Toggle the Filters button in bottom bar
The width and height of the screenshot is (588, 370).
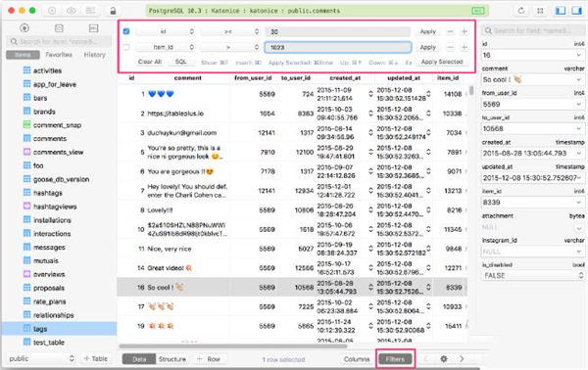pos(395,359)
